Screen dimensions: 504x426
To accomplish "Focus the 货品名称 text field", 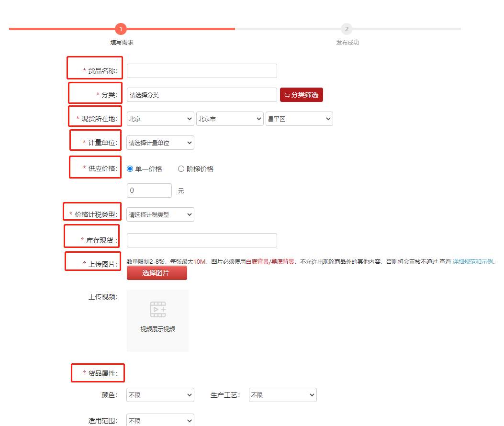I will pyautogui.click(x=202, y=71).
